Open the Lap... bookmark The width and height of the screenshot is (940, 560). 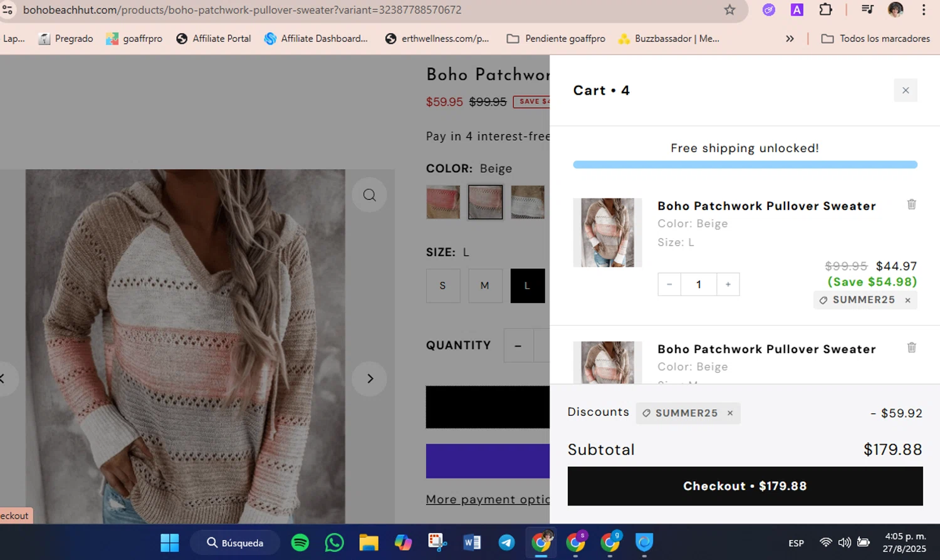pyautogui.click(x=14, y=39)
